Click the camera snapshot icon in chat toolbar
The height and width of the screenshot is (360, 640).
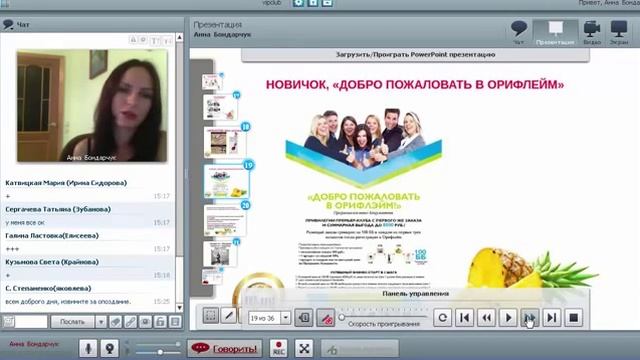(145, 322)
